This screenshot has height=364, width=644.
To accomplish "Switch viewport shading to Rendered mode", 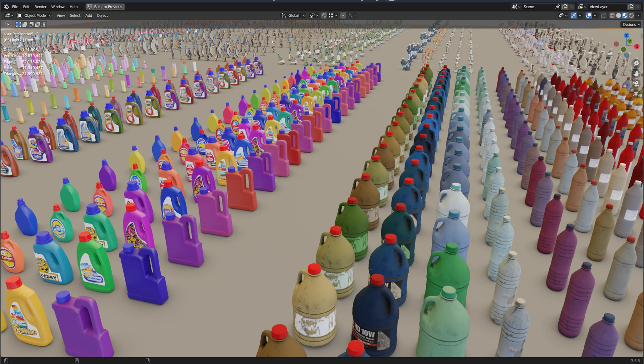I will [x=632, y=15].
